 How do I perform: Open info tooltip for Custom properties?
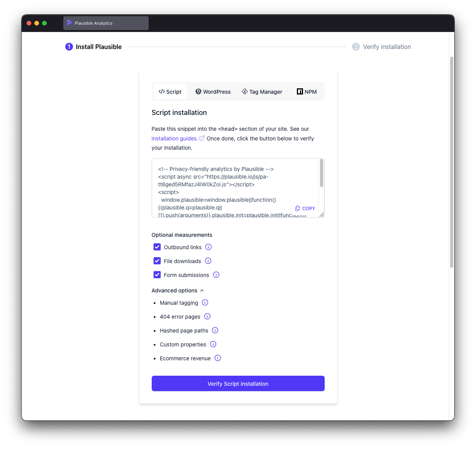pos(213,344)
